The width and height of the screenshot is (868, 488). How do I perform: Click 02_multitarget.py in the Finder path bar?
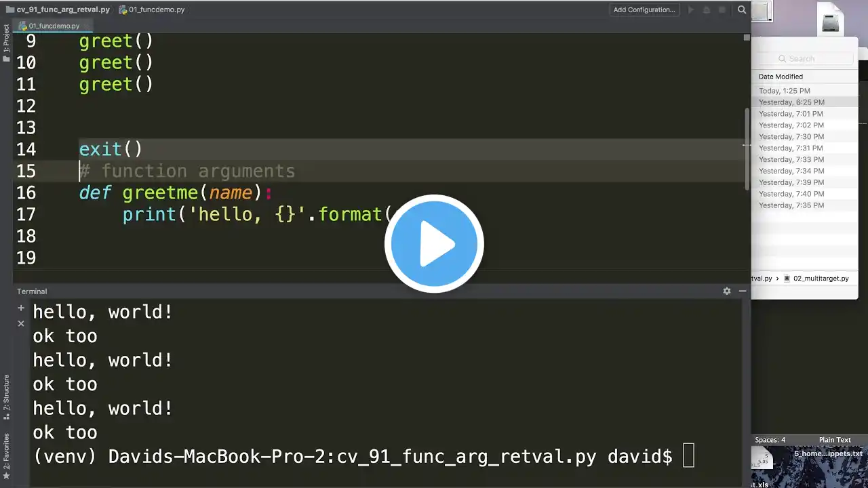[x=816, y=279]
